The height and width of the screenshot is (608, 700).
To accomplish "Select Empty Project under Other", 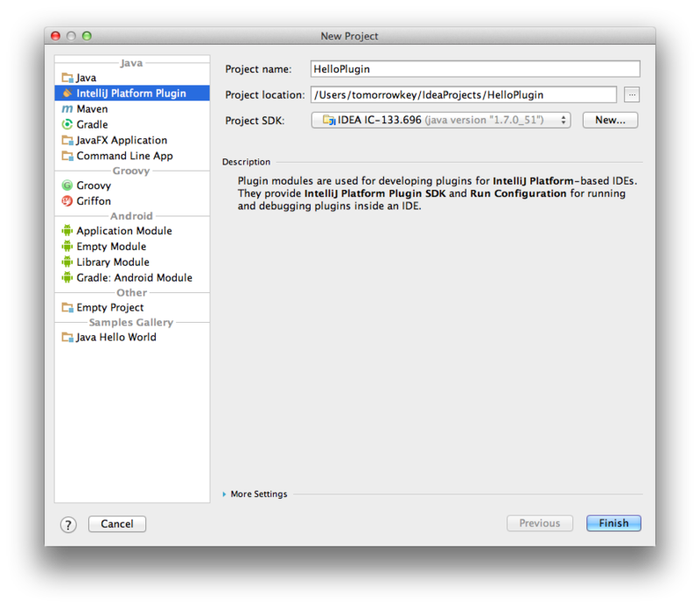I will pyautogui.click(x=132, y=308).
